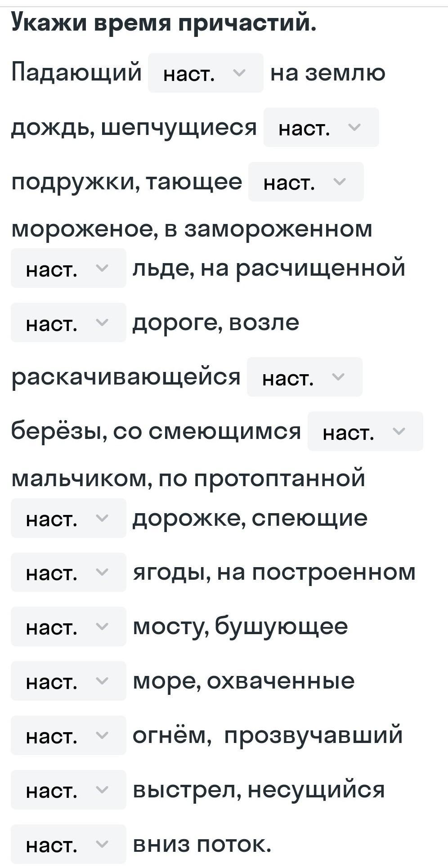Click the chevron arrow after «шепчущиеся»
The height and width of the screenshot is (868, 448).
(x=354, y=127)
